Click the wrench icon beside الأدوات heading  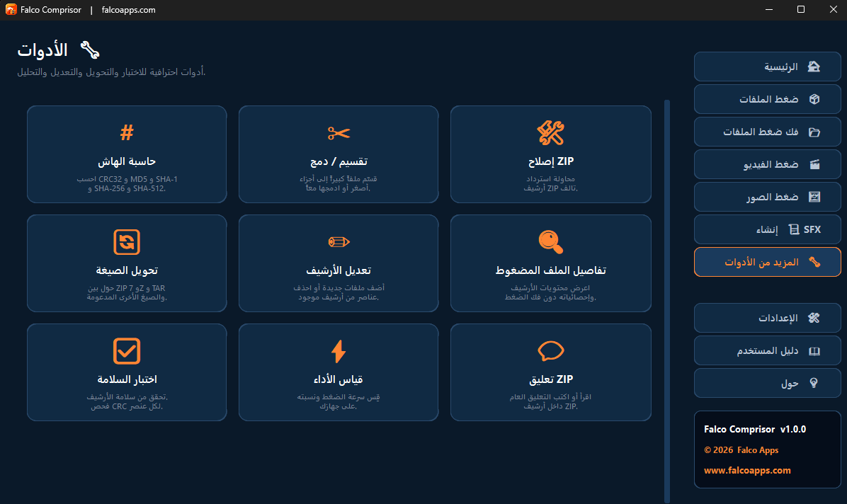pyautogui.click(x=90, y=50)
